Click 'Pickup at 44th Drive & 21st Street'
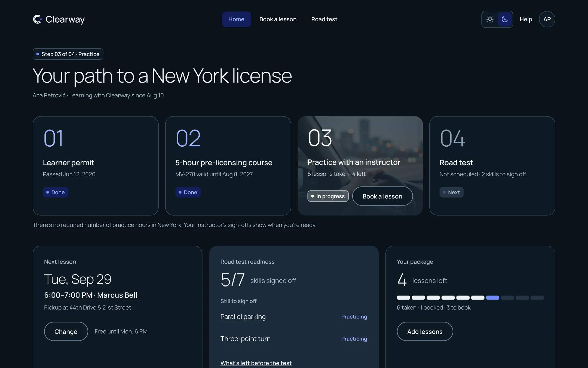The width and height of the screenshot is (588, 368). (87, 307)
